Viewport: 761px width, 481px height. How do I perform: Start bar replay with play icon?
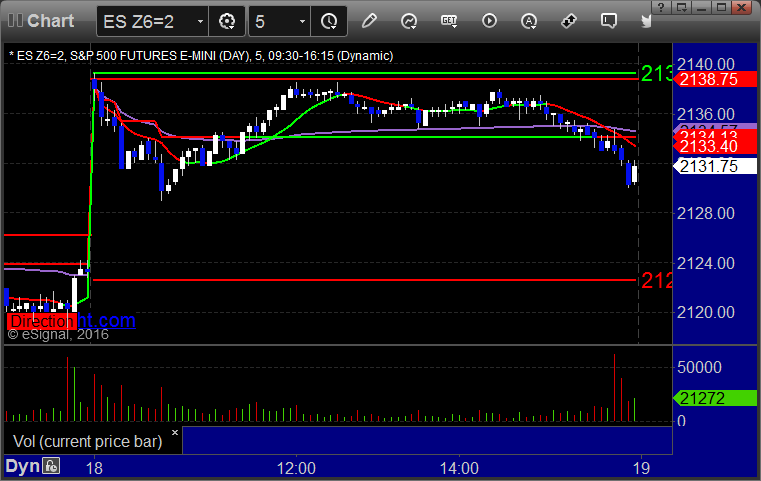point(489,21)
